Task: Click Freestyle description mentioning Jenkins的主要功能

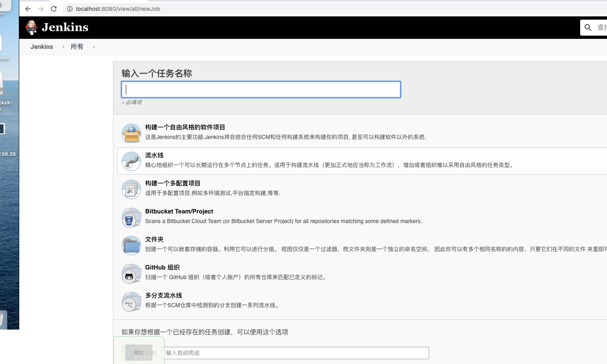Action: pos(286,137)
